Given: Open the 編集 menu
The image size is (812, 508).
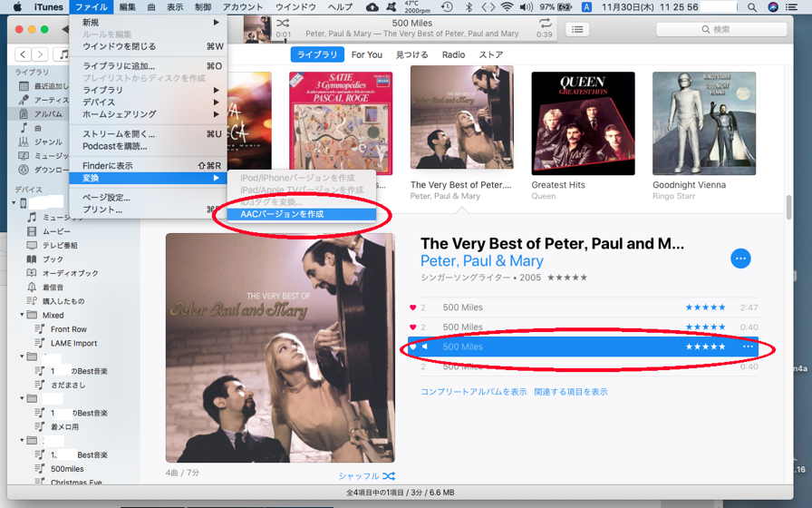Looking at the screenshot, I should [128, 7].
